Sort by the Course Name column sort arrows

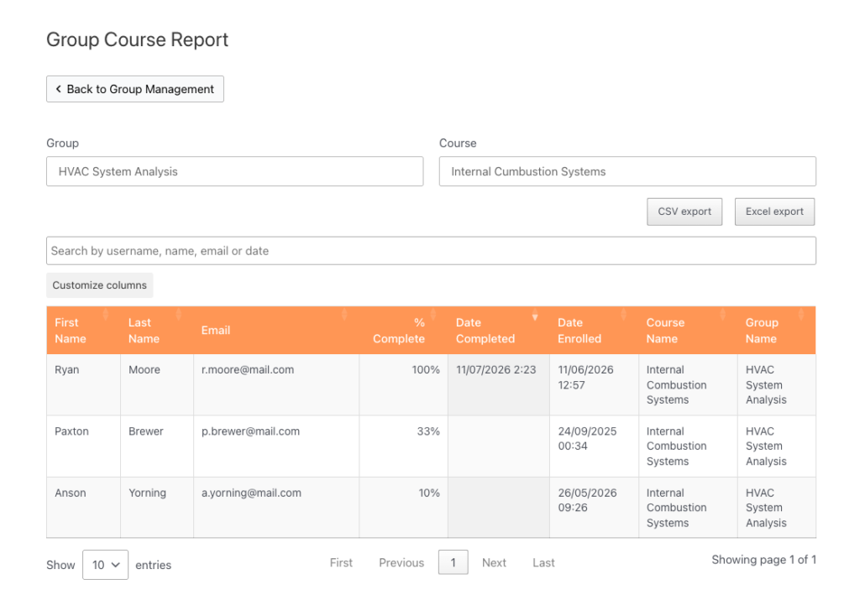723,315
